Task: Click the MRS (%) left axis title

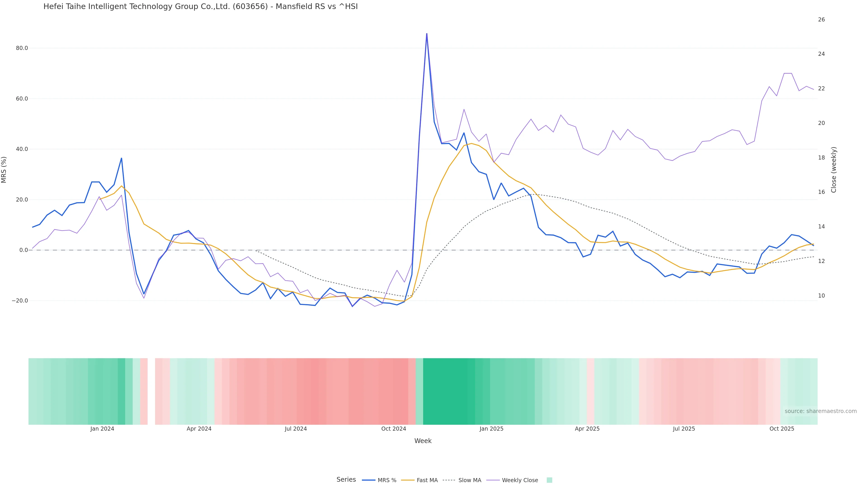Action: (x=4, y=170)
